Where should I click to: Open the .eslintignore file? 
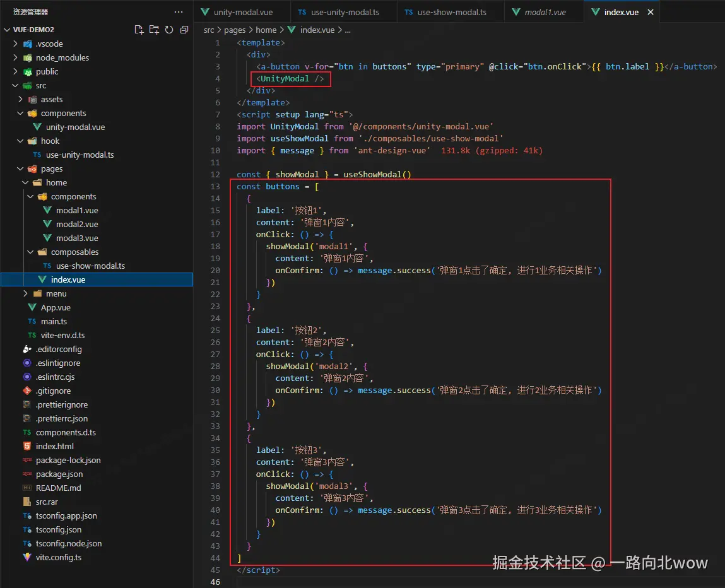pos(97,363)
